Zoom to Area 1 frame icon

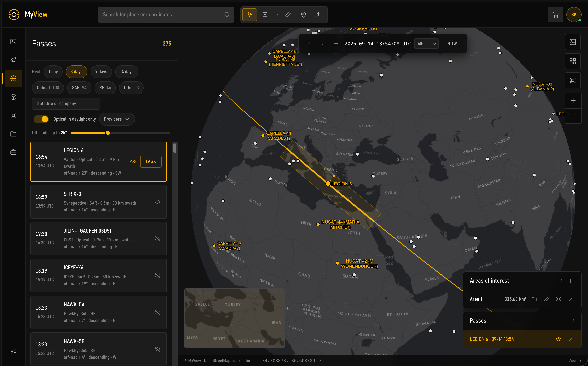click(x=559, y=299)
